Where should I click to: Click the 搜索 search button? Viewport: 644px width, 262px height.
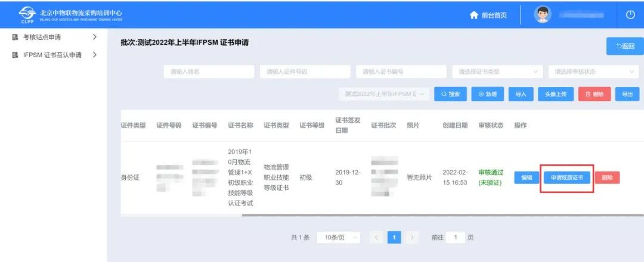[451, 94]
